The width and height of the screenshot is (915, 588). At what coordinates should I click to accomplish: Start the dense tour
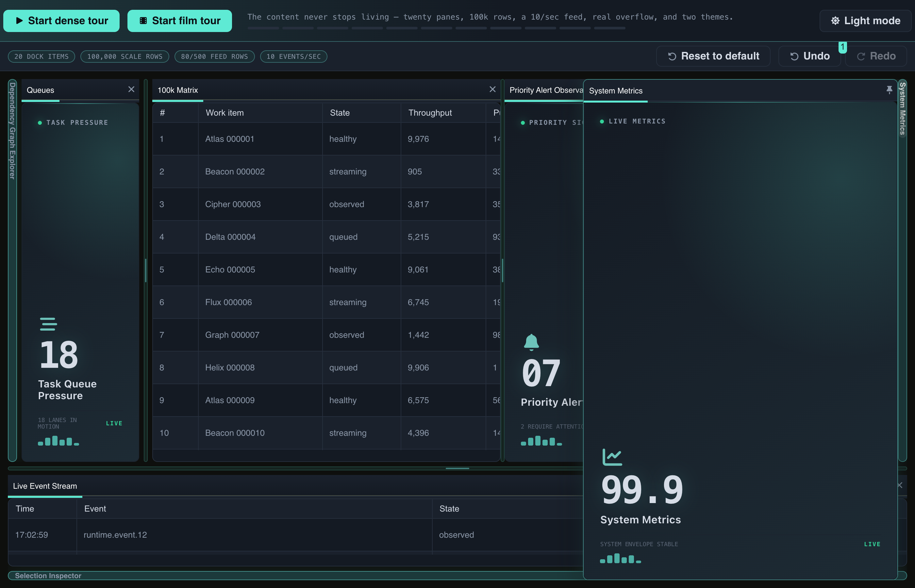pyautogui.click(x=61, y=21)
